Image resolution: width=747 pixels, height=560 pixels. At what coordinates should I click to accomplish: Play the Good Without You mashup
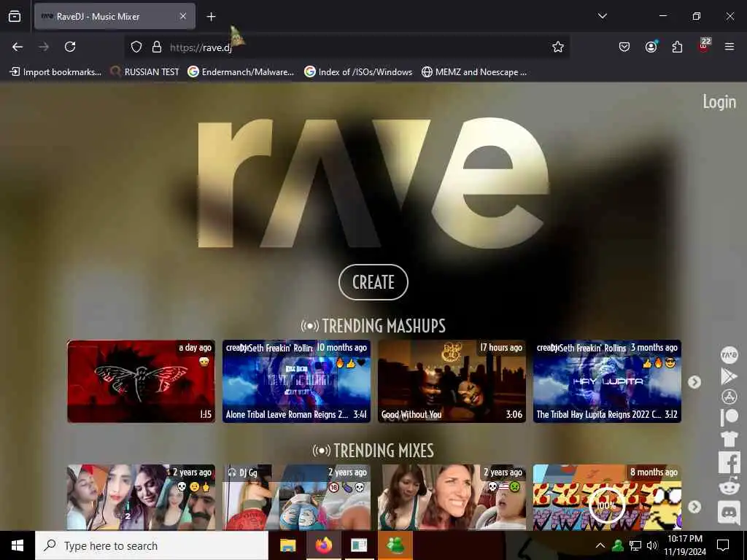pos(452,381)
